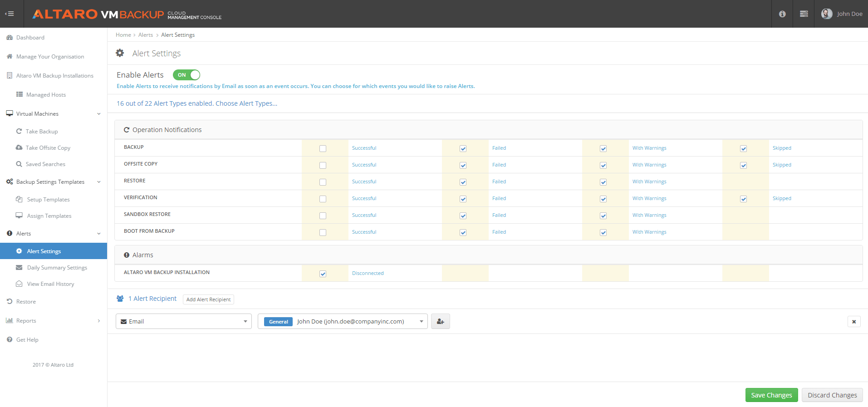Screen dimensions: 868x407
Task: Click the Dashboard gauge icon
Action: pos(9,38)
